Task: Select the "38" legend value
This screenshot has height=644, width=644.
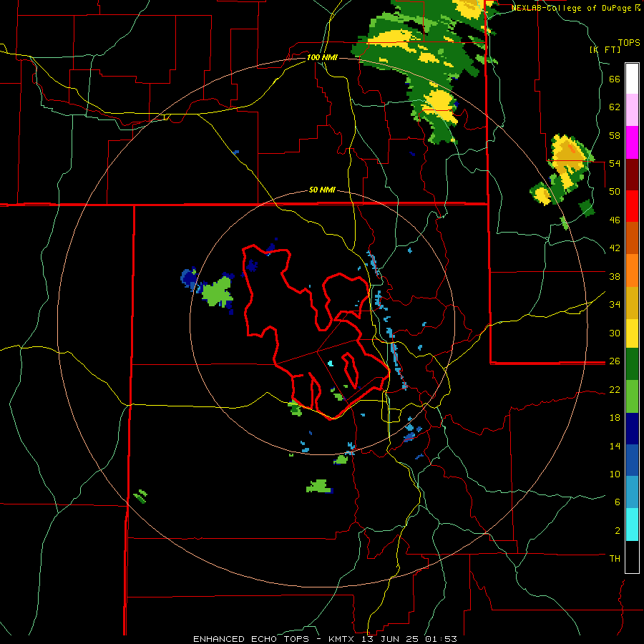Action: [615, 276]
